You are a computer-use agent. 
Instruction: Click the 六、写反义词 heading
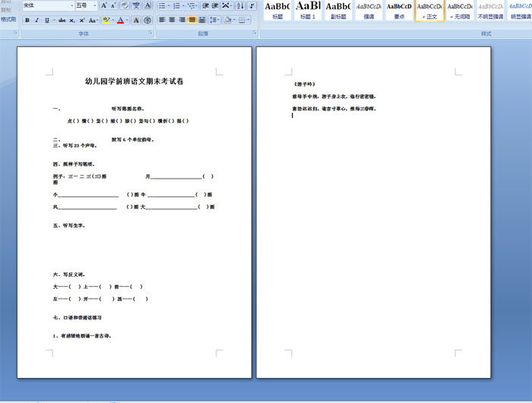(x=69, y=274)
